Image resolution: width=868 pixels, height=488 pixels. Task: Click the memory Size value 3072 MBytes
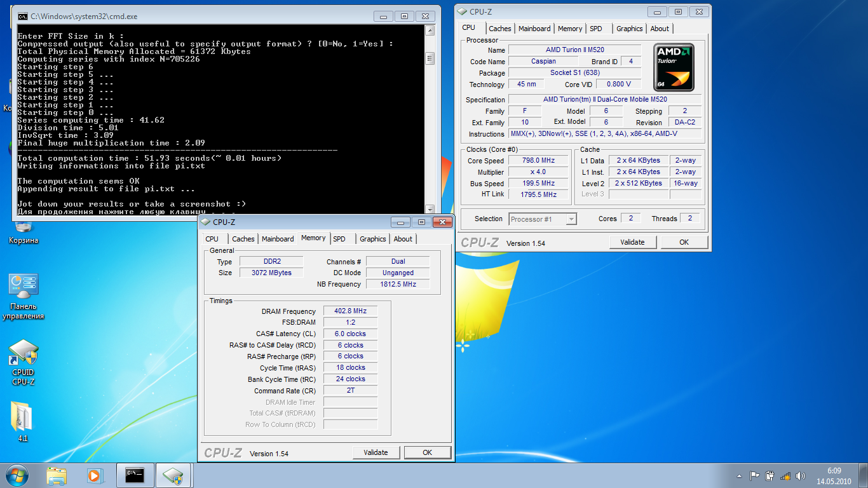[x=272, y=273]
